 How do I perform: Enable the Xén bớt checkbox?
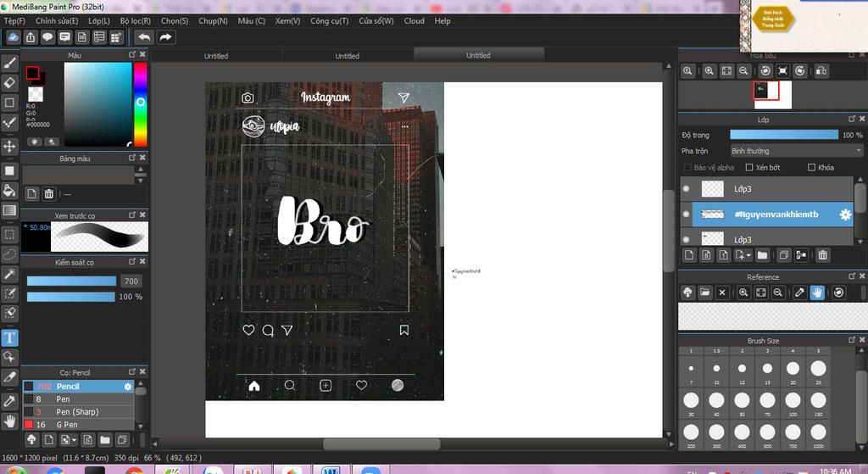coord(749,167)
